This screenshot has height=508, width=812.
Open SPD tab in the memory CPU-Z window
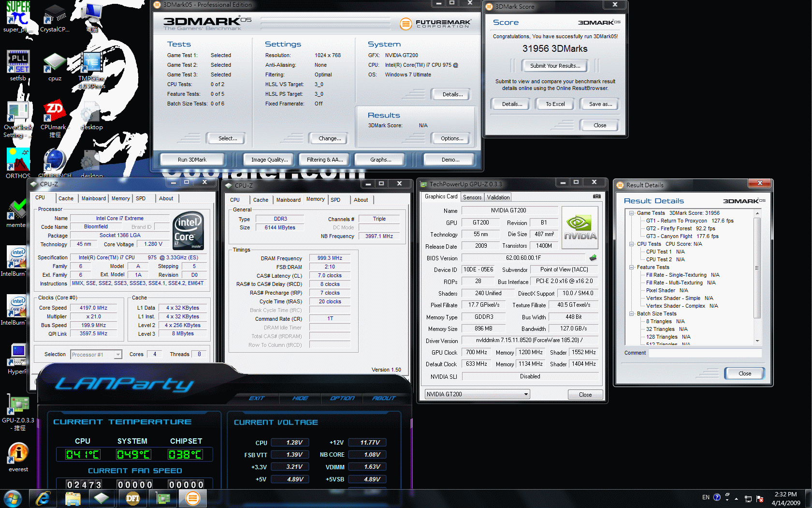[x=335, y=200]
